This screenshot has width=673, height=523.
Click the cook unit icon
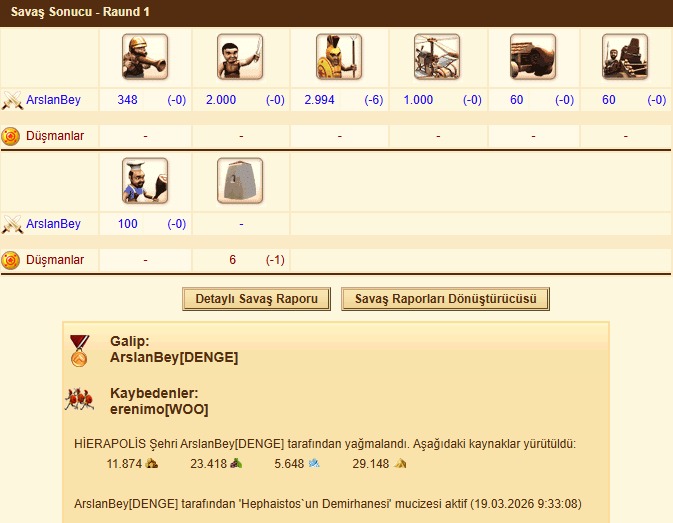[x=145, y=181]
